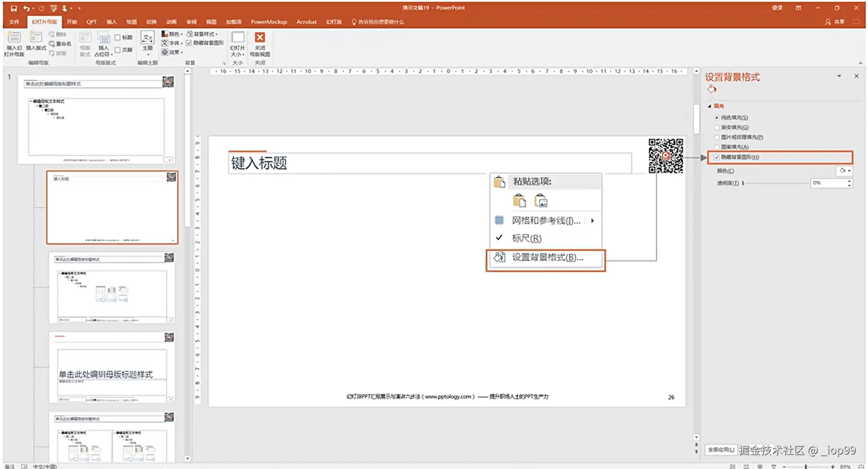Click the Delete icon in Edit Master group
The image size is (868, 469).
52,34
